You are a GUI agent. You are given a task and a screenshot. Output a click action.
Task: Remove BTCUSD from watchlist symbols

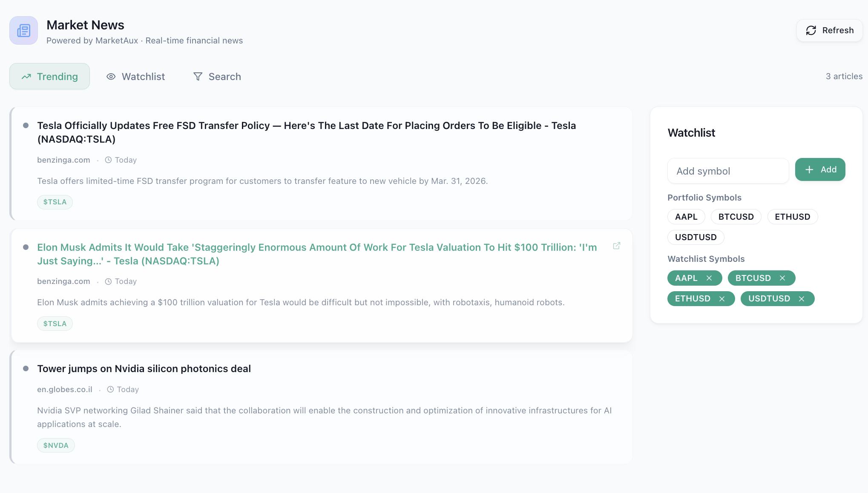782,278
